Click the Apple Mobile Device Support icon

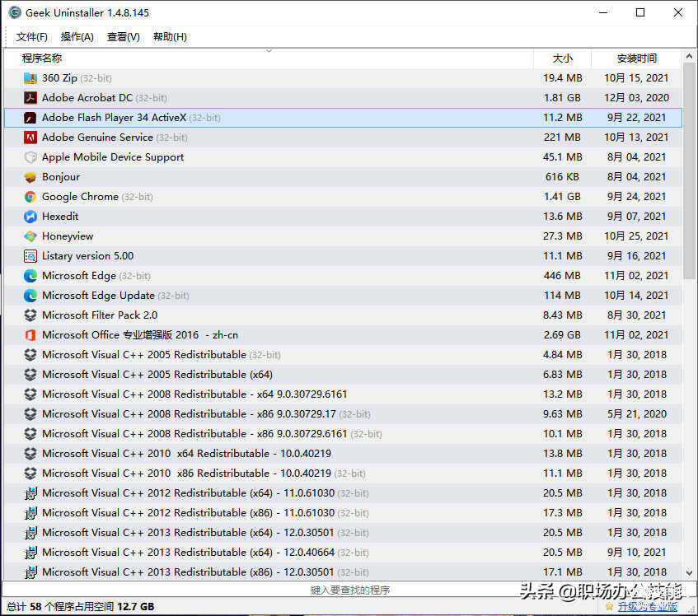click(30, 157)
